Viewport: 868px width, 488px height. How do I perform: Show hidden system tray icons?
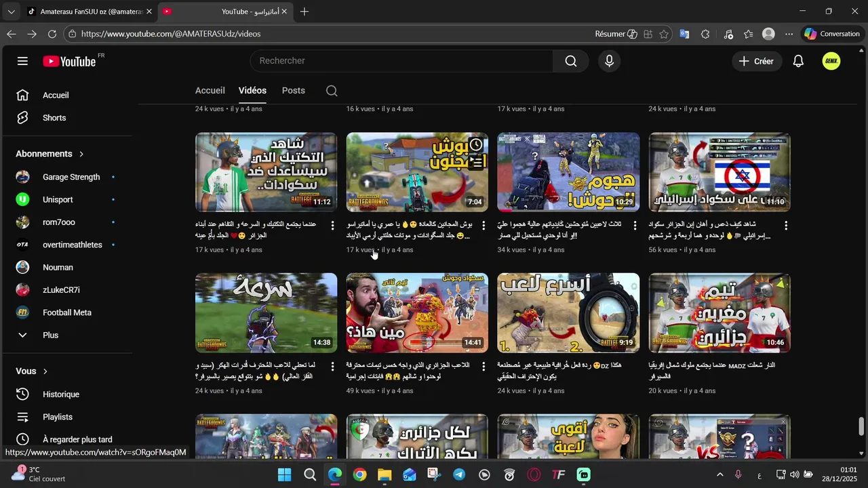(719, 474)
